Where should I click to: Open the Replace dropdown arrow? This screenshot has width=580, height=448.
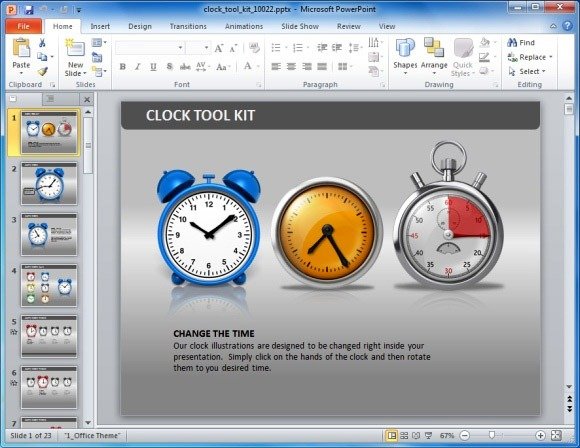point(551,57)
